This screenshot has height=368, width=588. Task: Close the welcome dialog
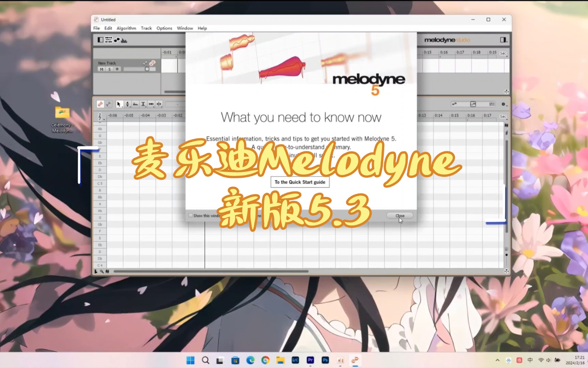click(400, 216)
